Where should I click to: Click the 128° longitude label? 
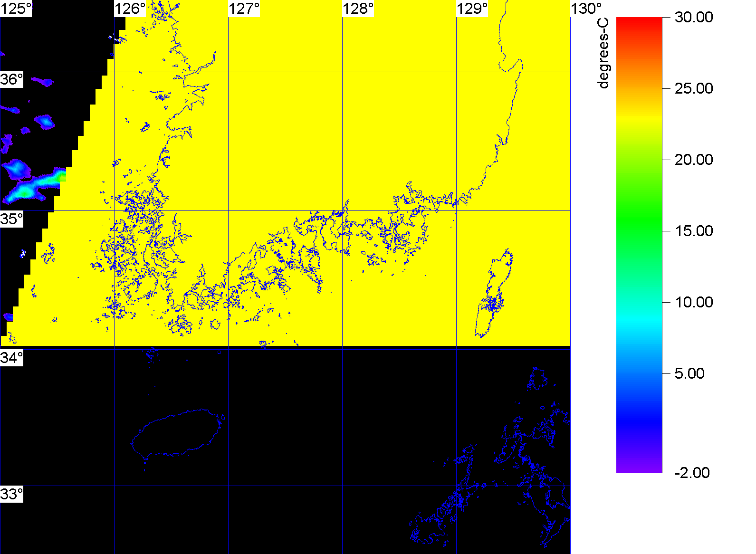tap(358, 9)
